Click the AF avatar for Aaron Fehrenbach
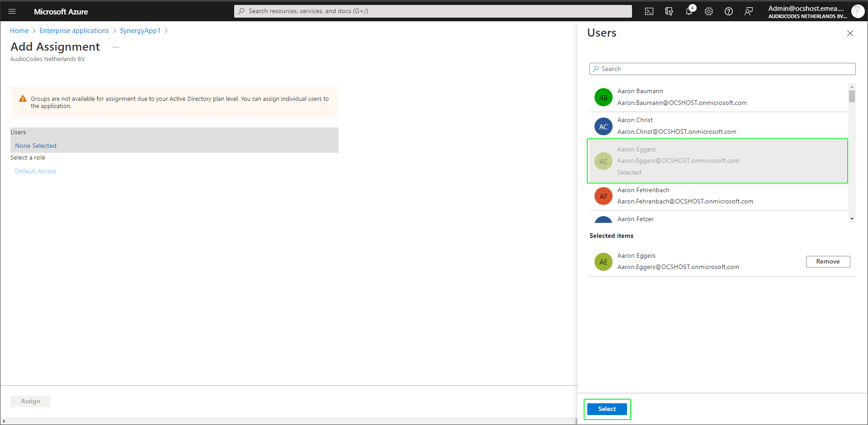 (x=604, y=196)
